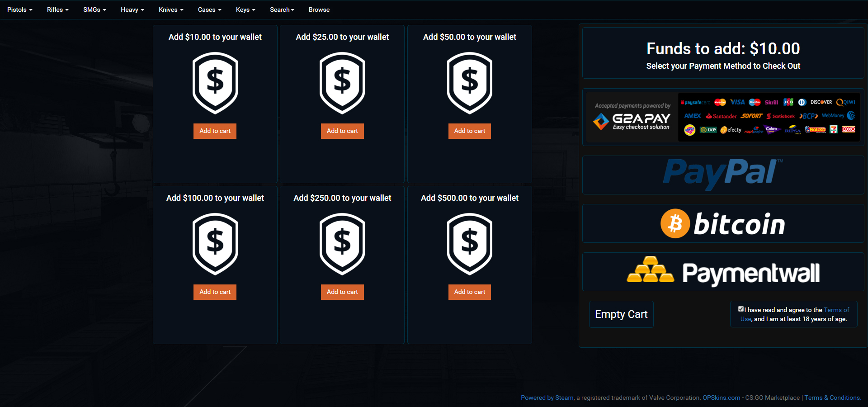Toggle the Terms of Use agreement checkbox
Screen dimensions: 868x407
click(x=741, y=309)
